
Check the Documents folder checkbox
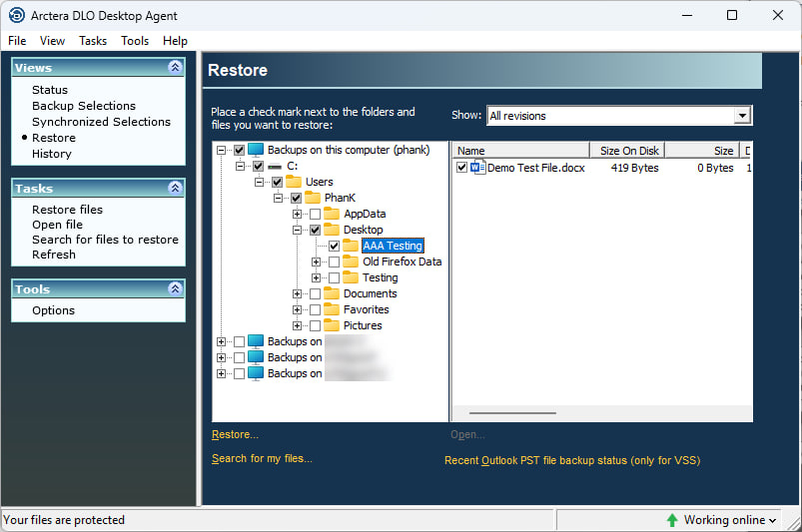click(x=315, y=293)
